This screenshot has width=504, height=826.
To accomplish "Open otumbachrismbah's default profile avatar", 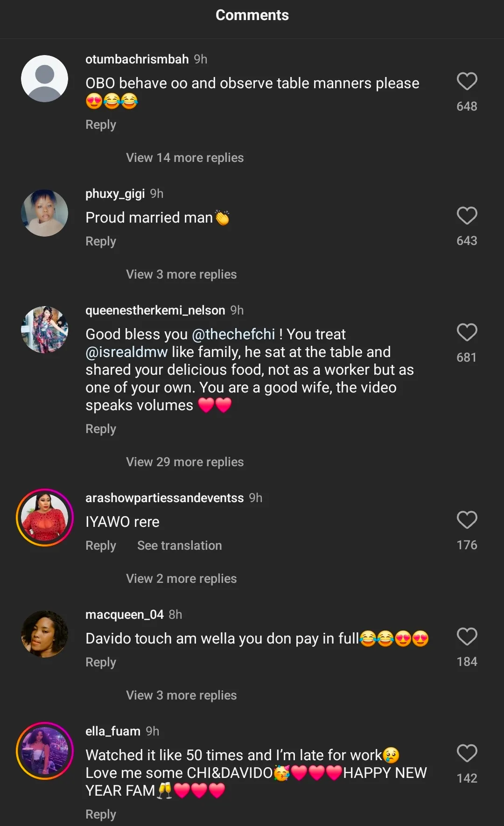I will click(45, 79).
